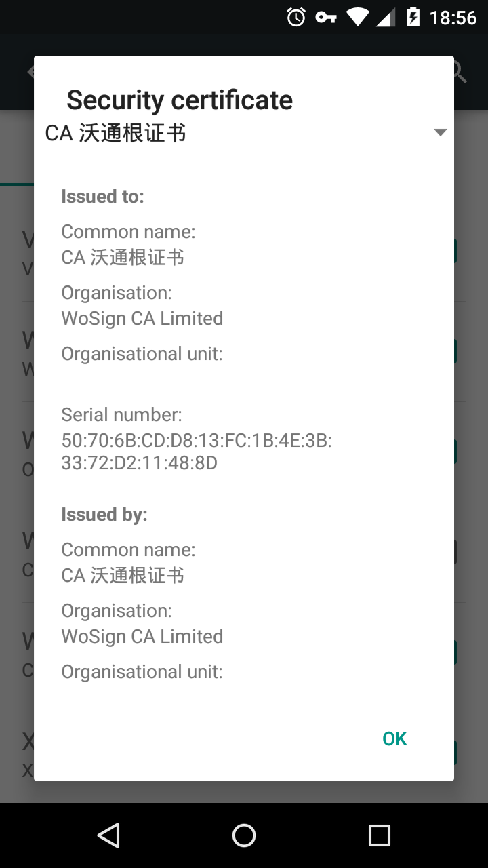Tap the search magnifier behind the dialog

[460, 72]
